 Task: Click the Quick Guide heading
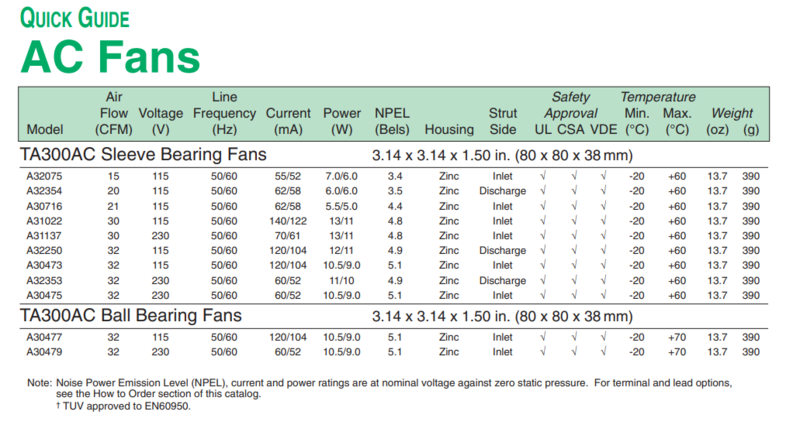point(74,18)
